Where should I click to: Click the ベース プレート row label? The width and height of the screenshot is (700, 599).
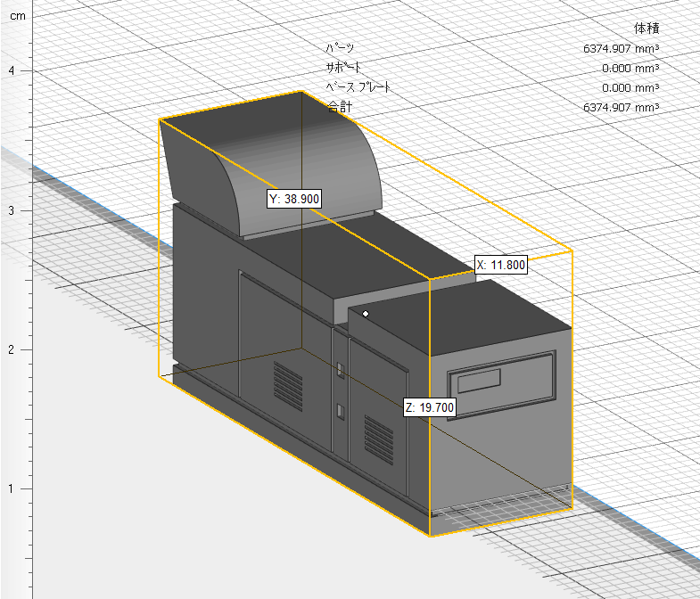coord(358,87)
